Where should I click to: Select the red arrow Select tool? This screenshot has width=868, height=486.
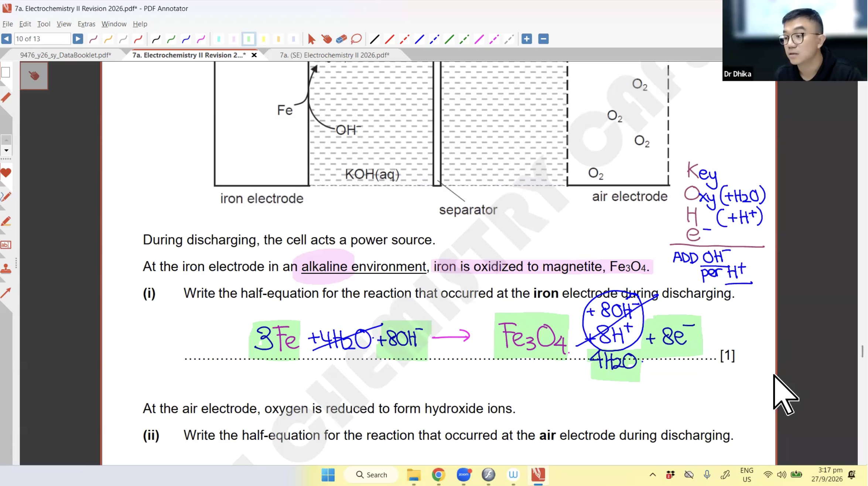(311, 39)
